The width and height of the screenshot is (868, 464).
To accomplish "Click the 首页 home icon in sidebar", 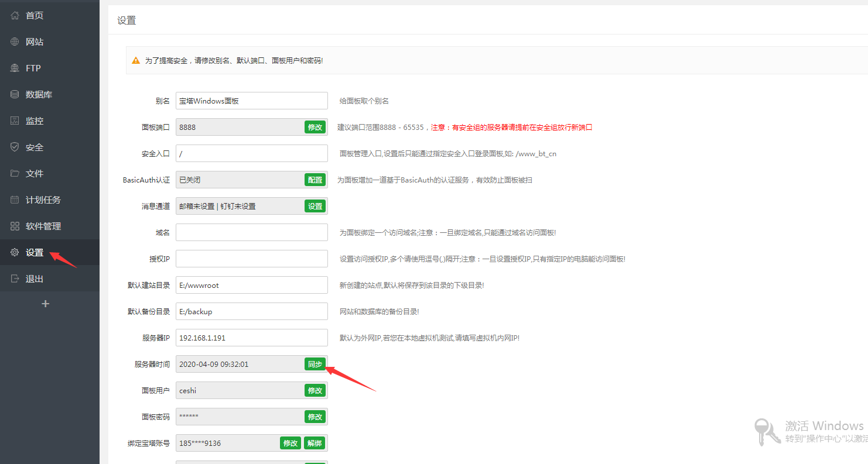I will point(15,15).
